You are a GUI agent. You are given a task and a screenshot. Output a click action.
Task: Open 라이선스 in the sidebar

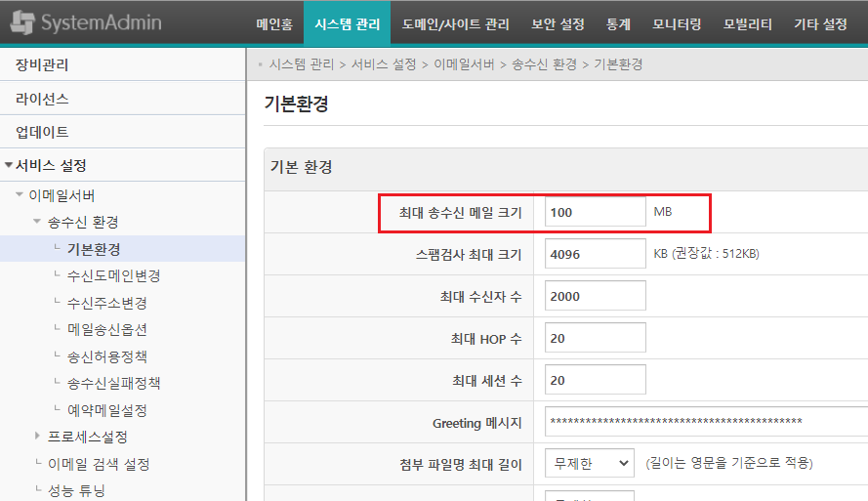click(x=42, y=99)
